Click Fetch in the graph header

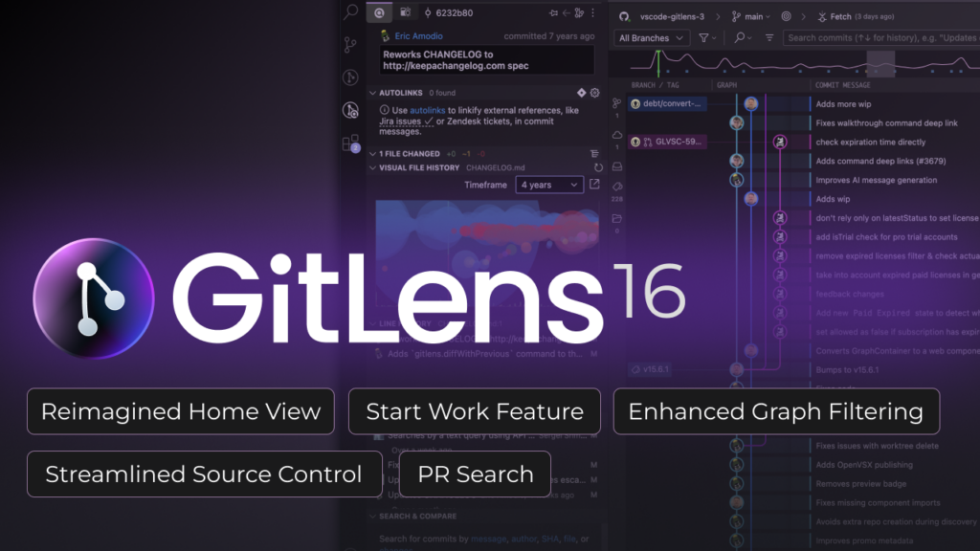coord(840,16)
